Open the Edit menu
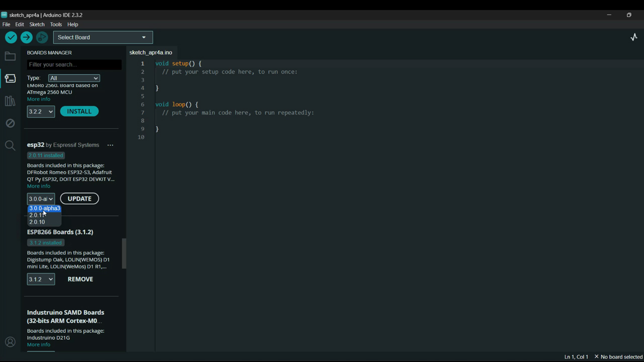This screenshot has width=644, height=362. 20,24
